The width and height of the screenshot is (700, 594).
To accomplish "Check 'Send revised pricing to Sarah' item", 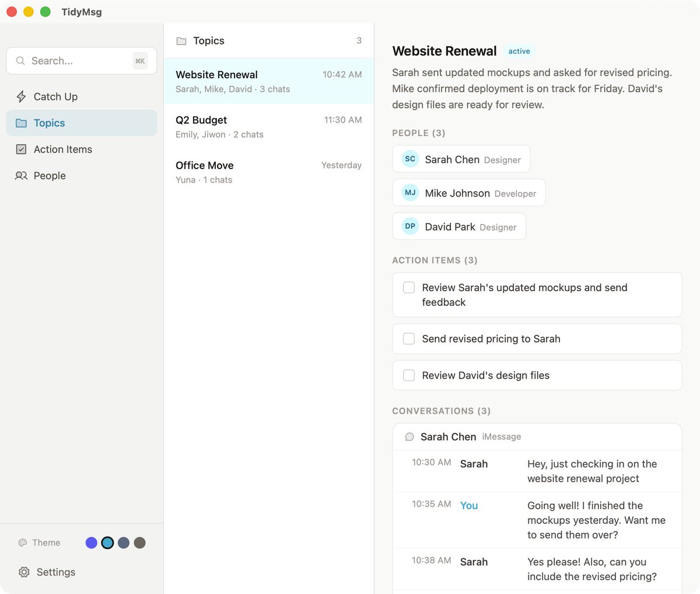I will coord(409,339).
